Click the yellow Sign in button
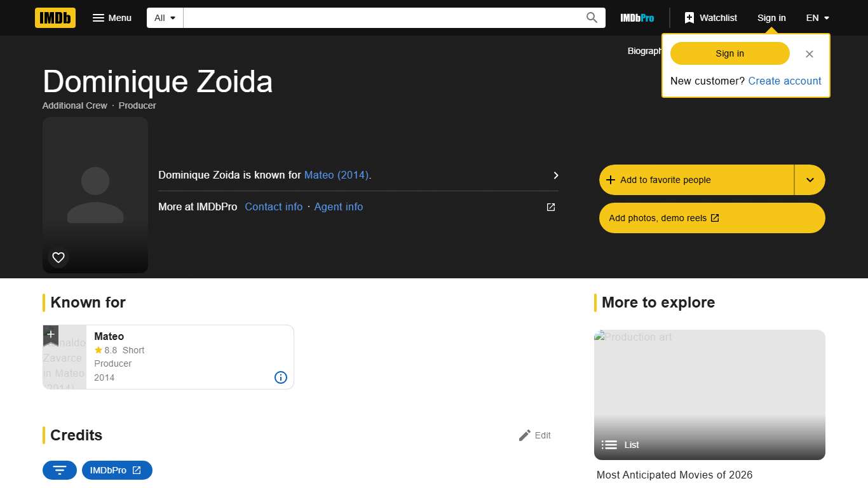 point(729,53)
